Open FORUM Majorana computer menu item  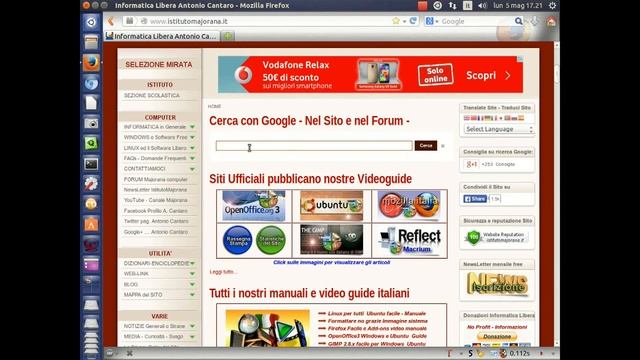[x=156, y=179]
